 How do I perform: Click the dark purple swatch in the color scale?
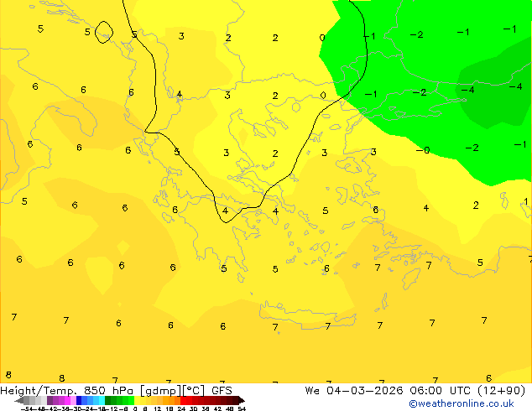click(x=50, y=400)
